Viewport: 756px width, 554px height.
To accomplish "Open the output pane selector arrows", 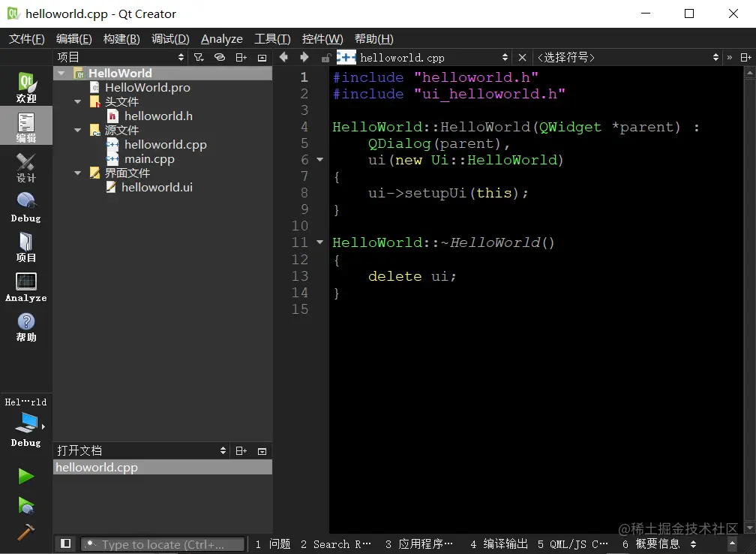I will click(693, 544).
